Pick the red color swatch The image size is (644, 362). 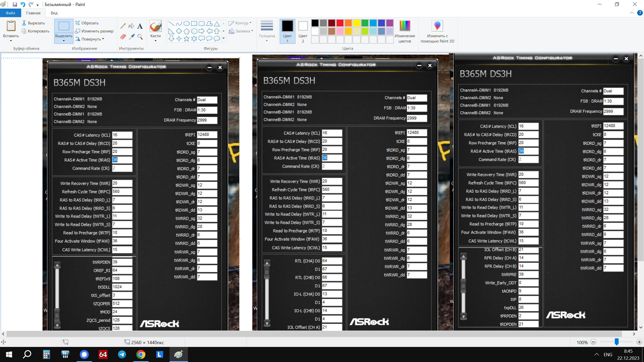coord(340,23)
